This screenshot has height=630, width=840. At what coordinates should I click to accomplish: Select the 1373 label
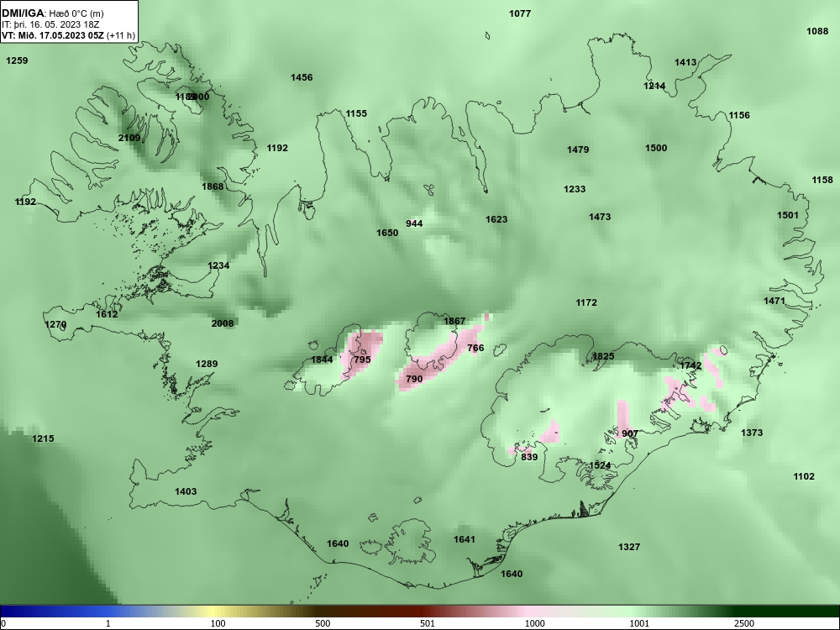pyautogui.click(x=752, y=433)
